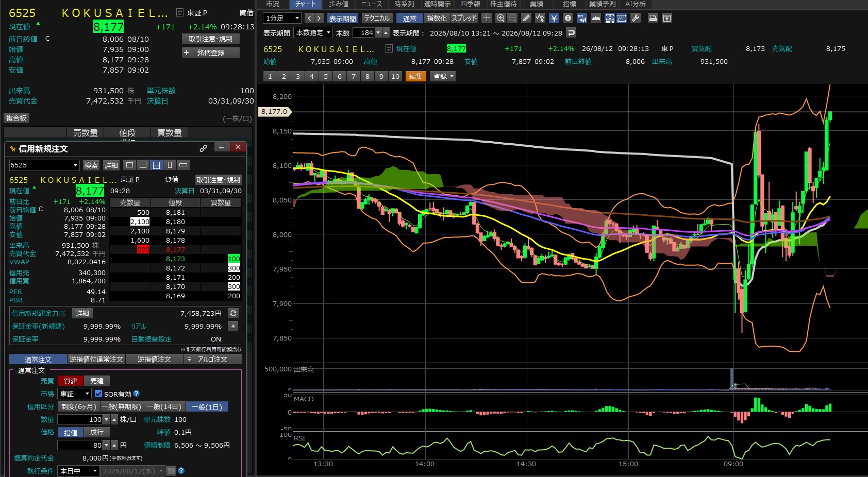Click the printer icon to print chart

(653, 18)
